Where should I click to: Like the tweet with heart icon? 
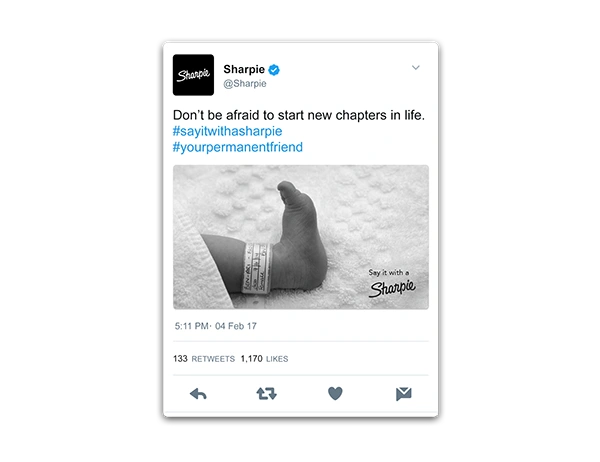coord(335,393)
